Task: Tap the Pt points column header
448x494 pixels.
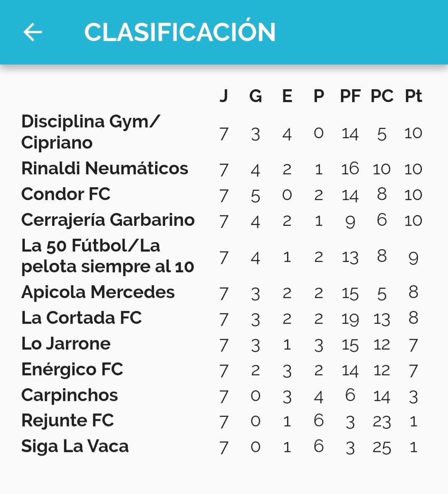Action: tap(413, 96)
